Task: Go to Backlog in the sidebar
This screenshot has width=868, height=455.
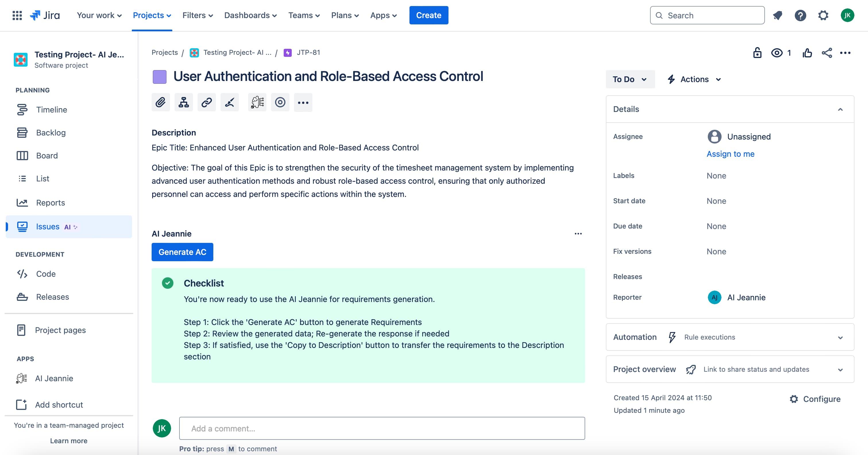Action: pyautogui.click(x=51, y=133)
